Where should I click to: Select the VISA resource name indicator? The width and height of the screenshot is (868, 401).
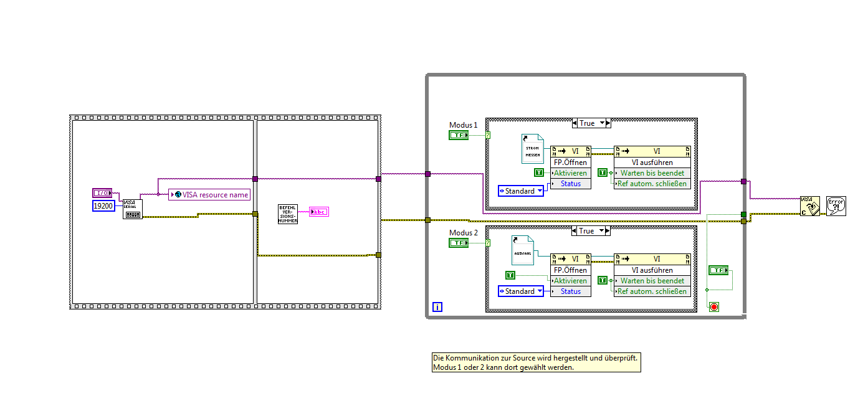[209, 195]
